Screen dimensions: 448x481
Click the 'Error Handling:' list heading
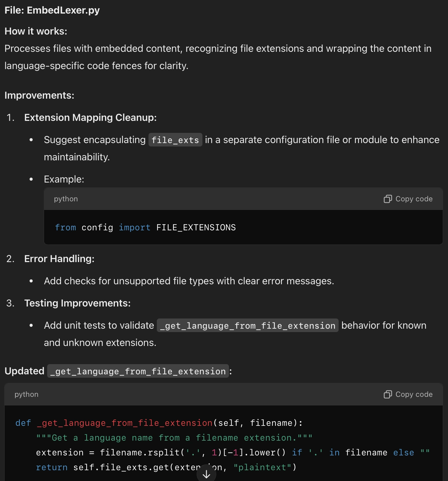tap(59, 259)
